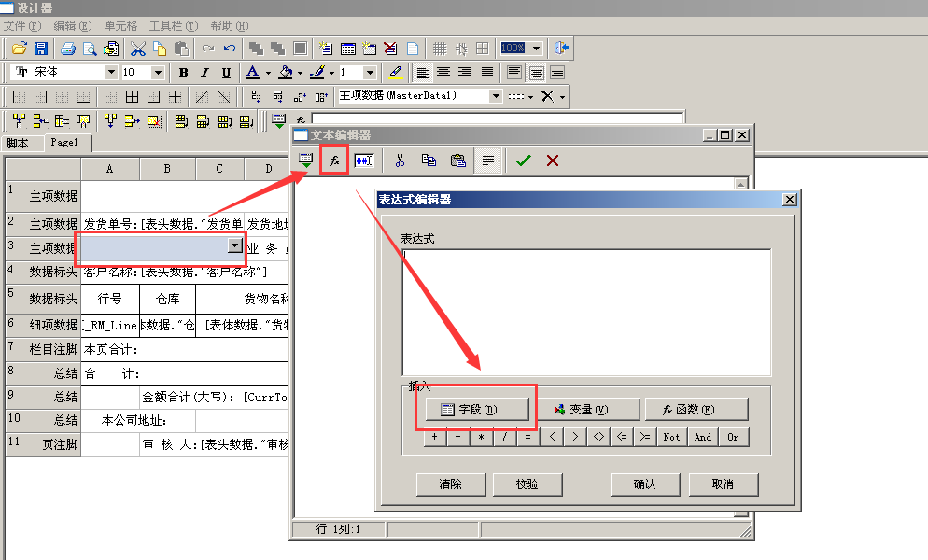The height and width of the screenshot is (560, 928).
Task: Click the highlight color marker icon
Action: click(x=395, y=72)
